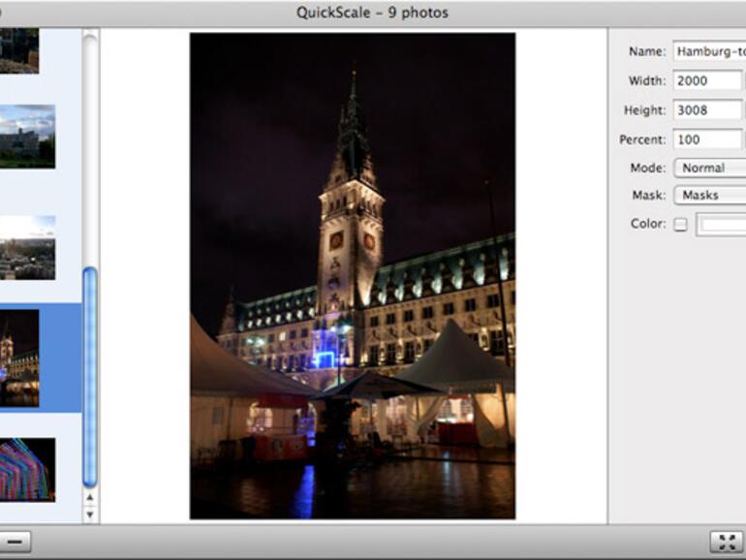
Task: Focus the Name field containing Hamburg
Action: tap(709, 51)
